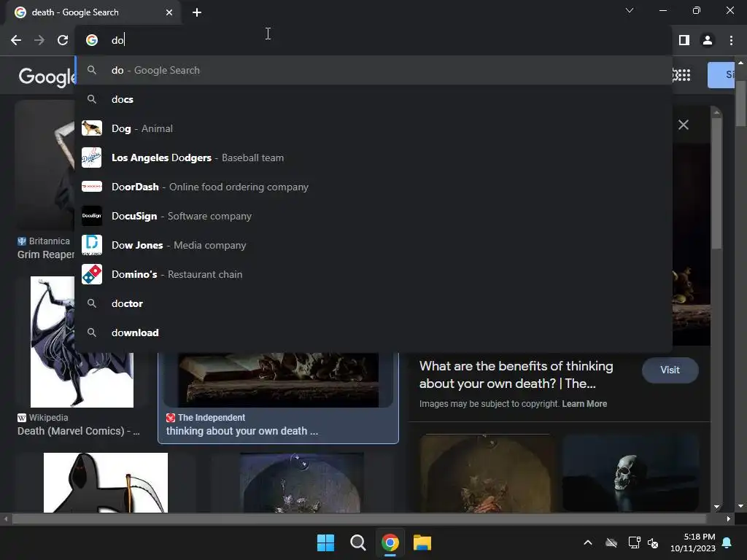Image resolution: width=747 pixels, height=560 pixels.
Task: Open the 'Learn More' copyright link
Action: tap(584, 404)
